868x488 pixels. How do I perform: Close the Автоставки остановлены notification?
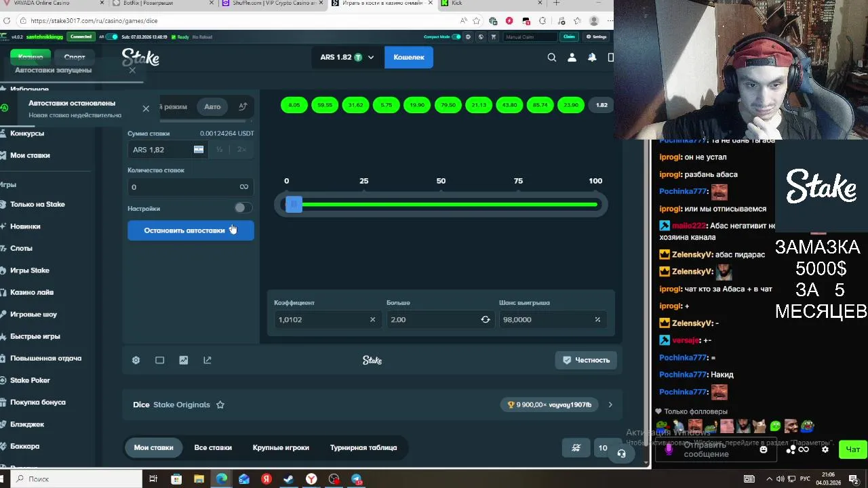point(146,108)
